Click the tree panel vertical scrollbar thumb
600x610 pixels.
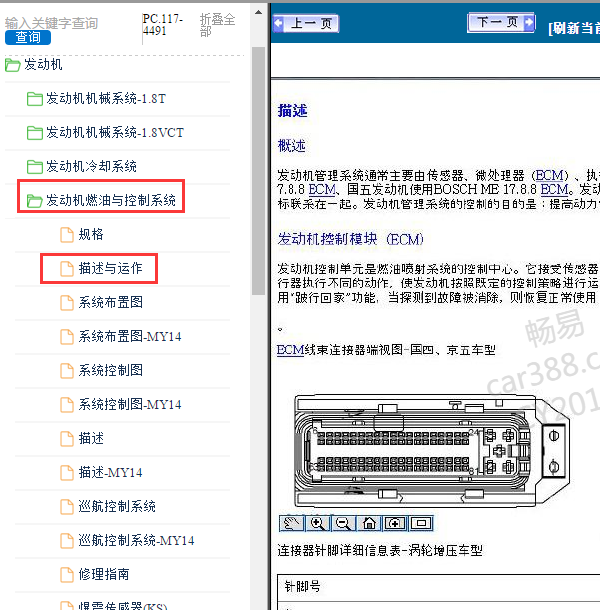pos(258,171)
